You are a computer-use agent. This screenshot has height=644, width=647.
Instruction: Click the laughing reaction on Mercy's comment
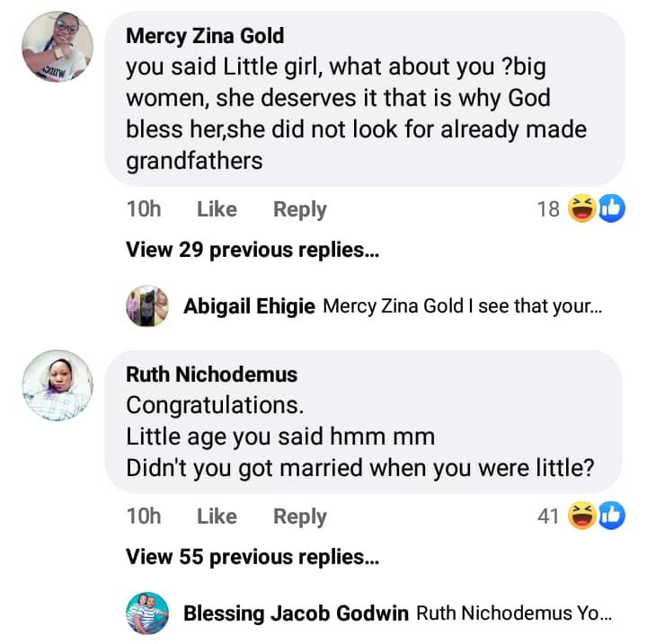pyautogui.click(x=583, y=210)
